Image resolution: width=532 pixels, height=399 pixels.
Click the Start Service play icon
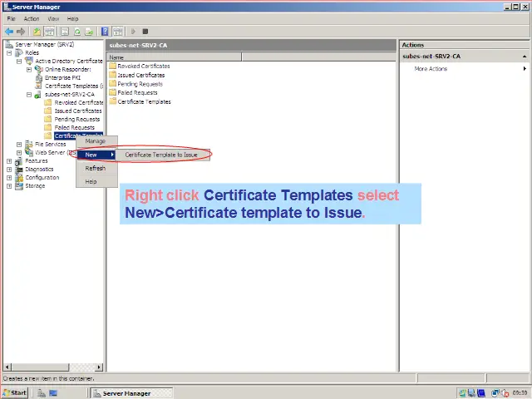point(133,32)
